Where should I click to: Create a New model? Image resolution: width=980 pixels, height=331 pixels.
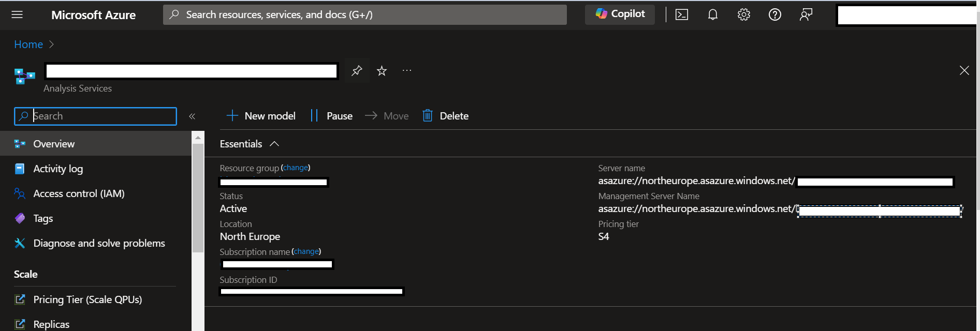point(261,116)
